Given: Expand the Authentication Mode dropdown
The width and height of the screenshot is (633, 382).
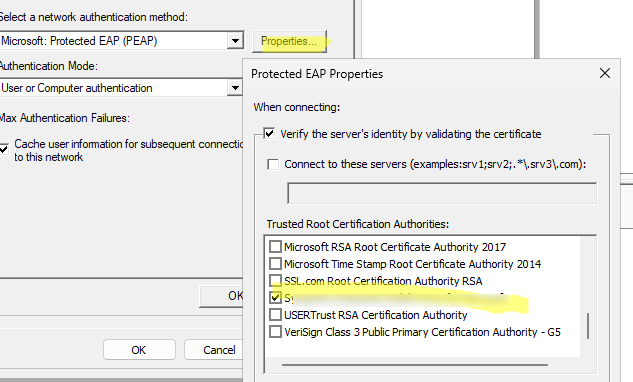Looking at the screenshot, I should 235,88.
